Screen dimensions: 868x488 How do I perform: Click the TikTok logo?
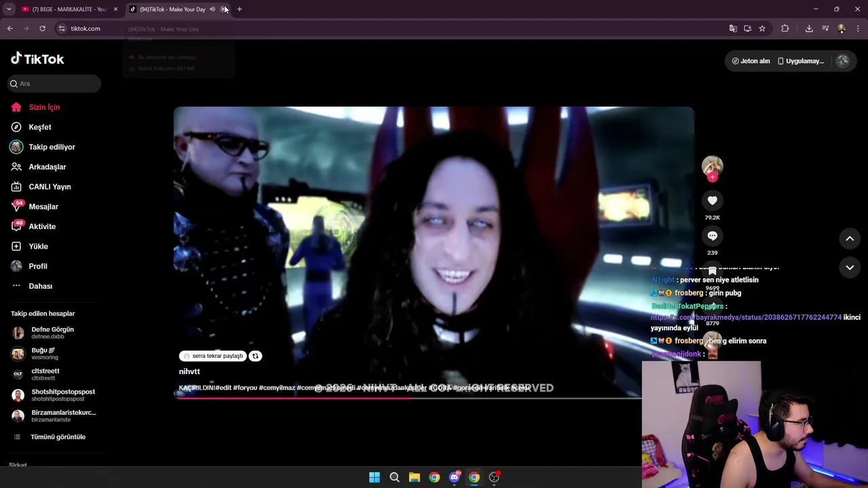point(37,59)
